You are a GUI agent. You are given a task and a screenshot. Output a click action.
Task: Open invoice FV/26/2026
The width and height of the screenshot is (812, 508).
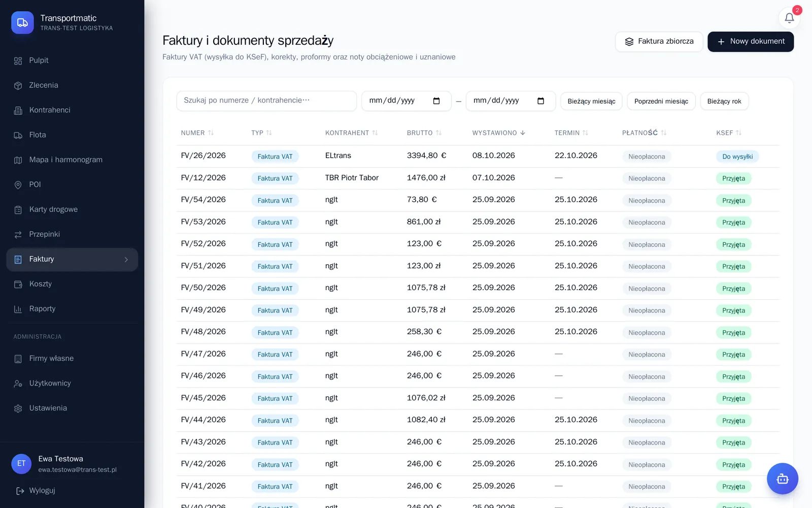tap(203, 155)
